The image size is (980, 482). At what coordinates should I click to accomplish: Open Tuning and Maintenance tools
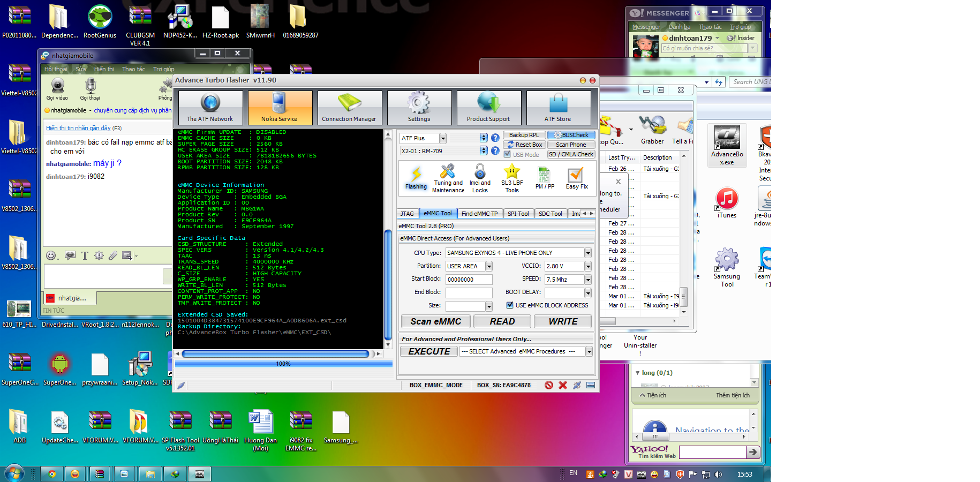point(448,178)
